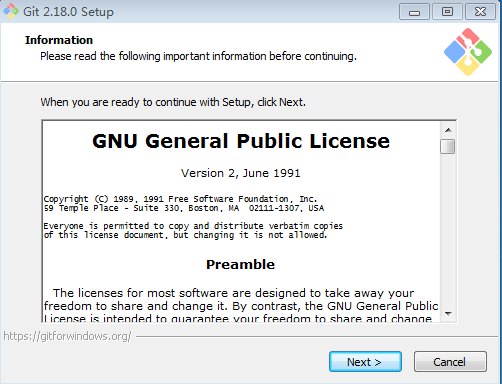Click 'Please read the following important information' text
502x384 pixels.
[198, 56]
